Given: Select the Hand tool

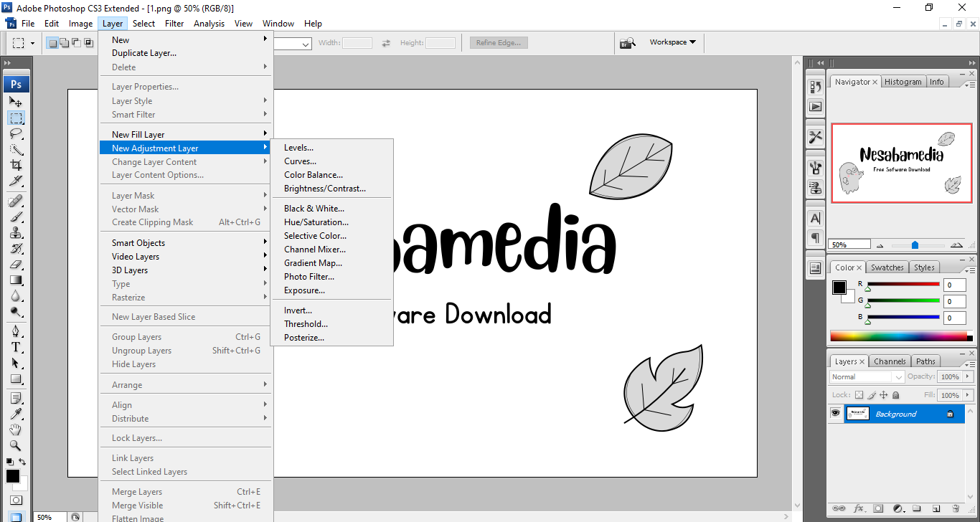Looking at the screenshot, I should click(16, 430).
